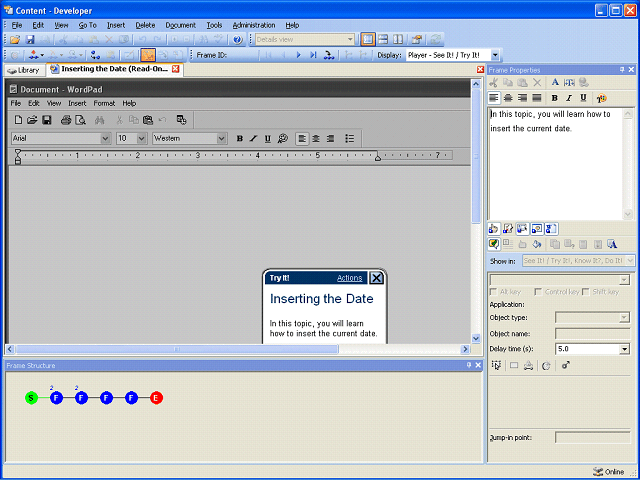Image resolution: width=640 pixels, height=480 pixels.
Task: Click the Save disk icon in Developer toolbar
Action: click(30, 40)
